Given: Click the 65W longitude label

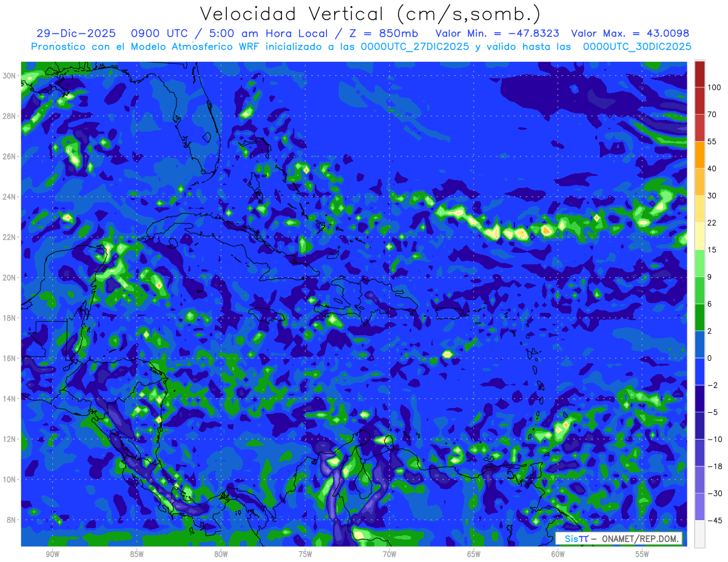Looking at the screenshot, I should [474, 554].
